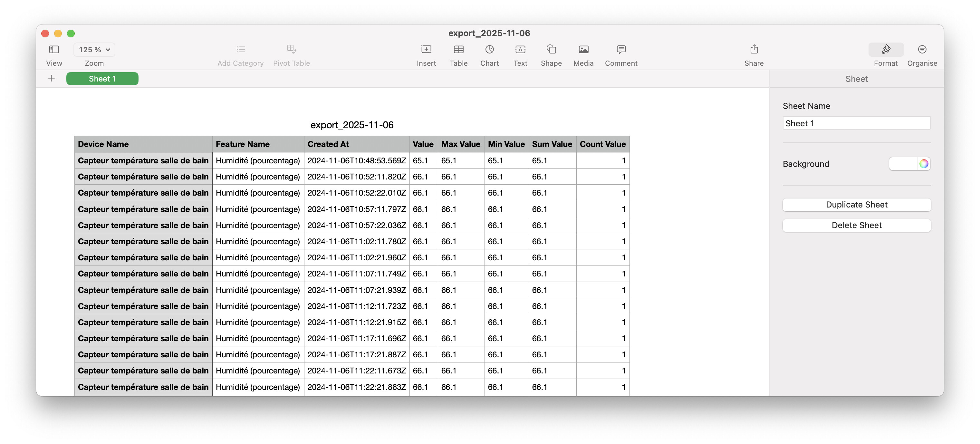The width and height of the screenshot is (980, 444).
Task: Open the Background colour fill dropdown
Action: (x=903, y=164)
